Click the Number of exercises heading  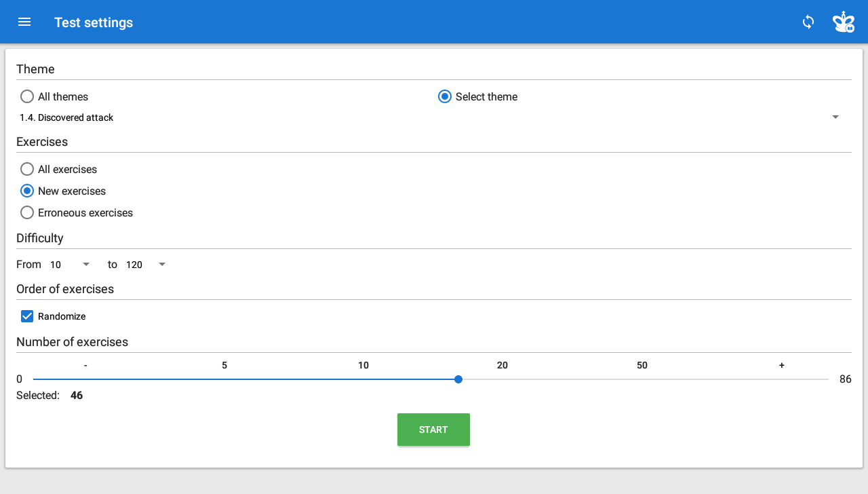(72, 342)
